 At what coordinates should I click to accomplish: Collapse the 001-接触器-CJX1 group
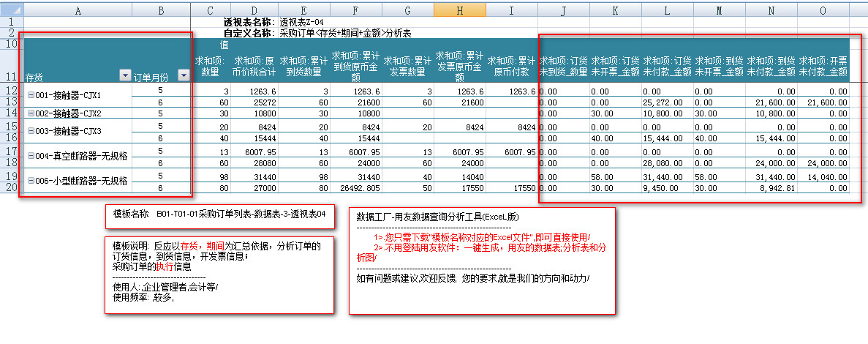[x=31, y=95]
